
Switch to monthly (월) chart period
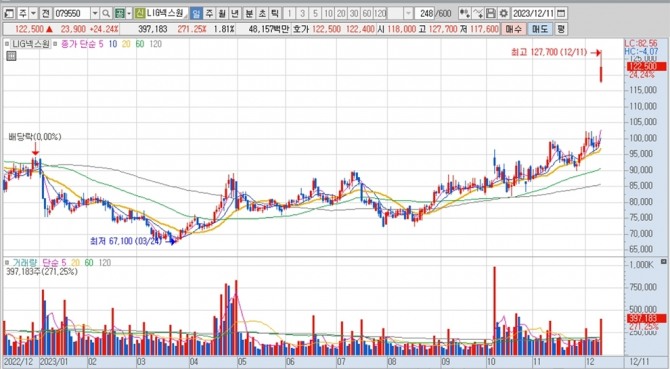[222, 14]
